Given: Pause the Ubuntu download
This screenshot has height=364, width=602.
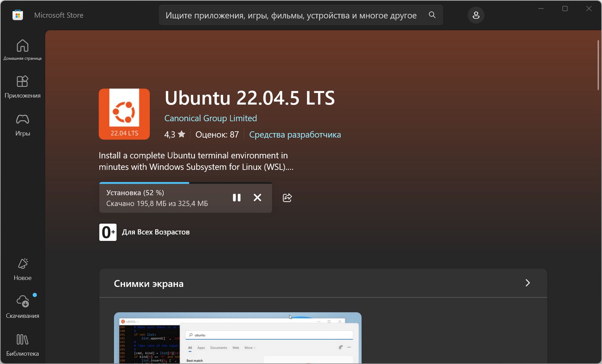Looking at the screenshot, I should tap(237, 197).
